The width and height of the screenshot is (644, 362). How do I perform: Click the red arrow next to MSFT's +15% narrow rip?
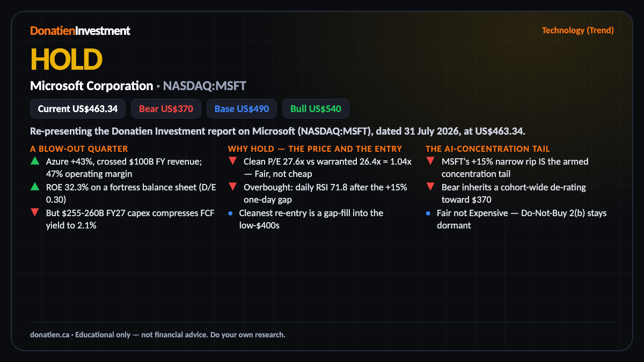click(x=430, y=161)
